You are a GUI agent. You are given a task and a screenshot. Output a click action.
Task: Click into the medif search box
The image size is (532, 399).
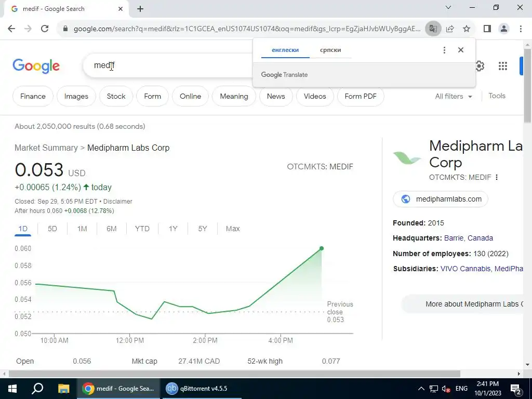pos(169,65)
